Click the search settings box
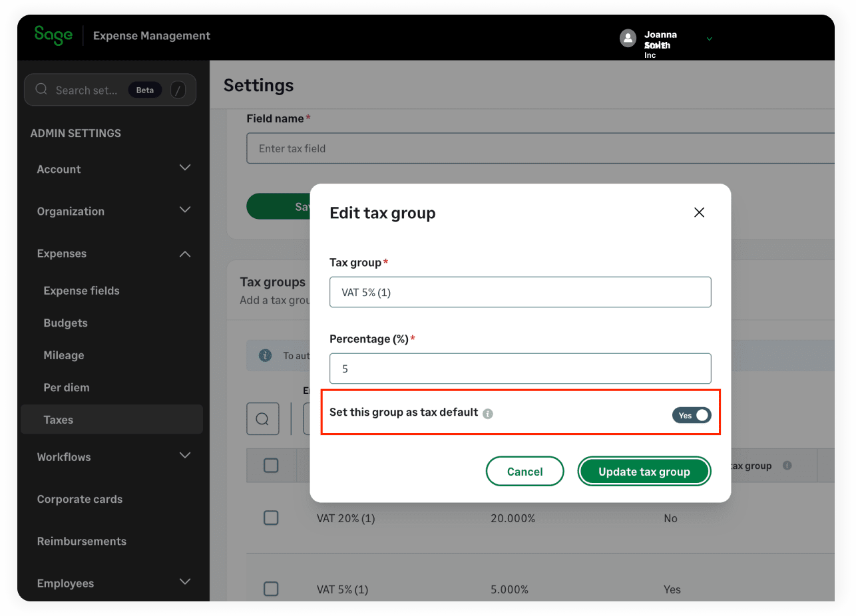Screen dimensions: 856x616 110,90
